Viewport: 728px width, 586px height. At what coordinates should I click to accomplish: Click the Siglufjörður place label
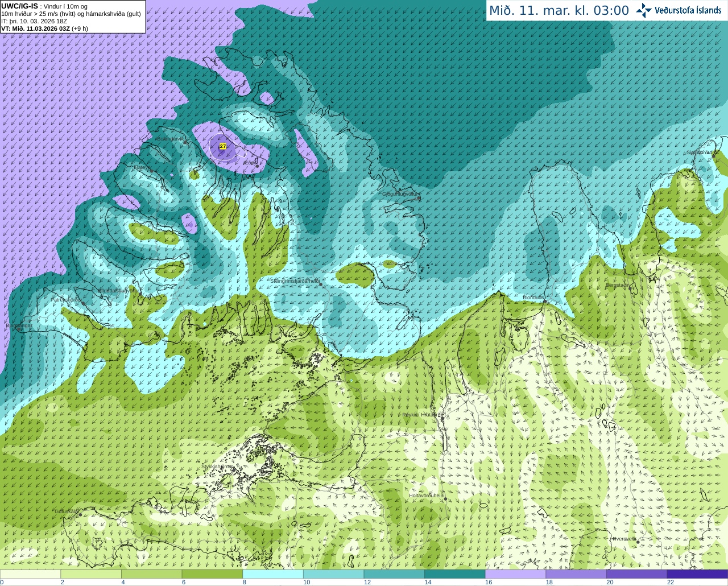pos(699,152)
